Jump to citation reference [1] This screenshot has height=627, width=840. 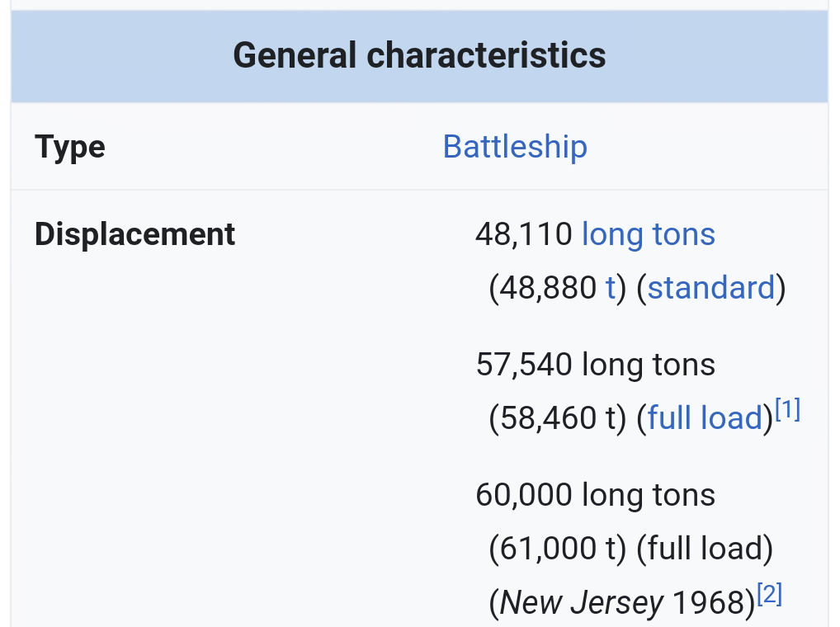[x=788, y=410]
